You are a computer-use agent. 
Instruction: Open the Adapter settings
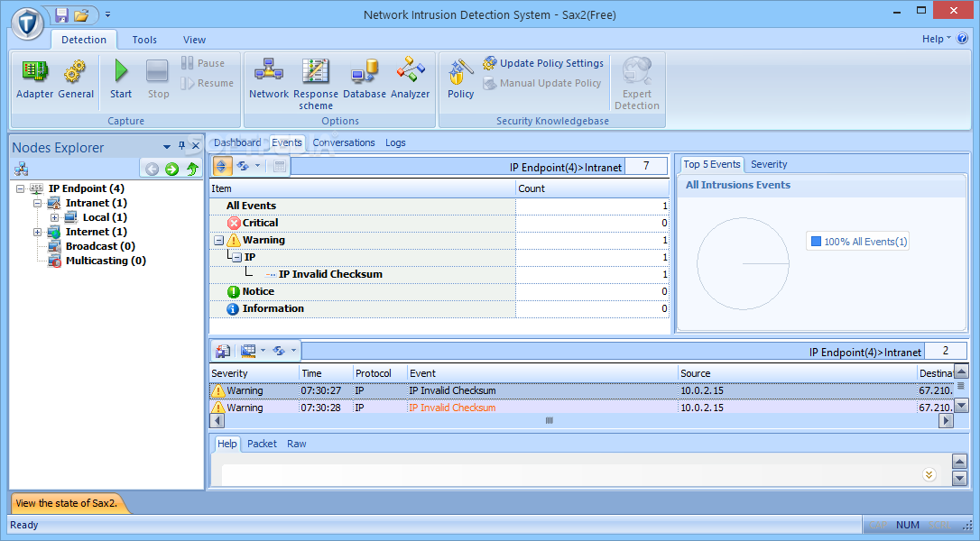tap(34, 78)
